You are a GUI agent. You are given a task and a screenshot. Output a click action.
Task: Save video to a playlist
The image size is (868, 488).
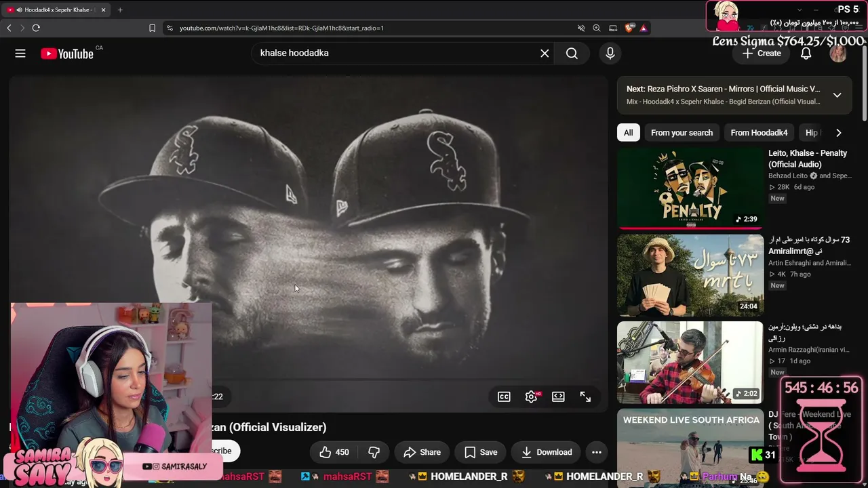pos(481,452)
